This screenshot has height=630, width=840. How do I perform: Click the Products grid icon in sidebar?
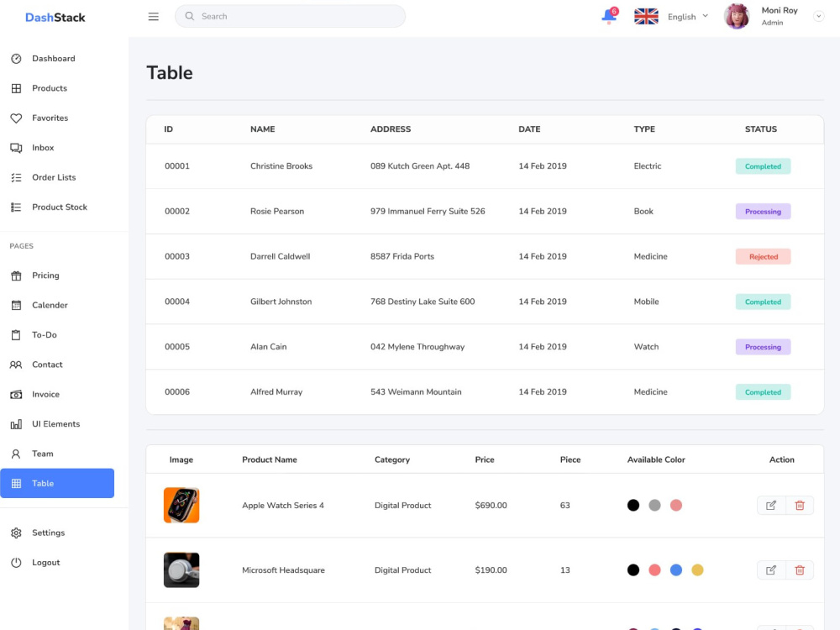16,88
